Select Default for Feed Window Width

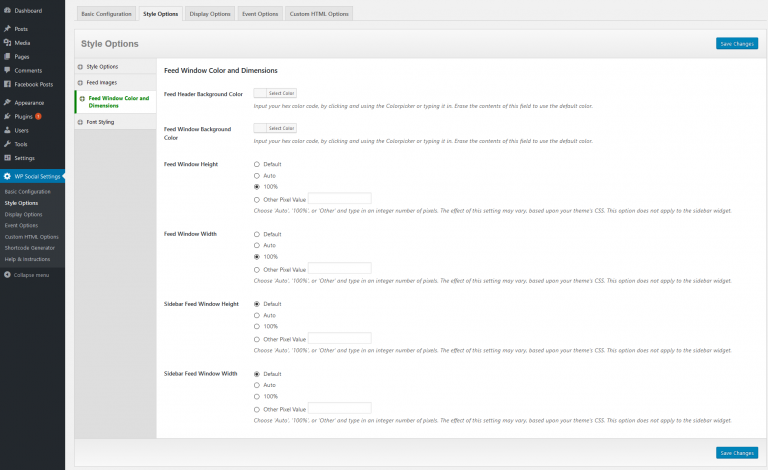pos(257,234)
